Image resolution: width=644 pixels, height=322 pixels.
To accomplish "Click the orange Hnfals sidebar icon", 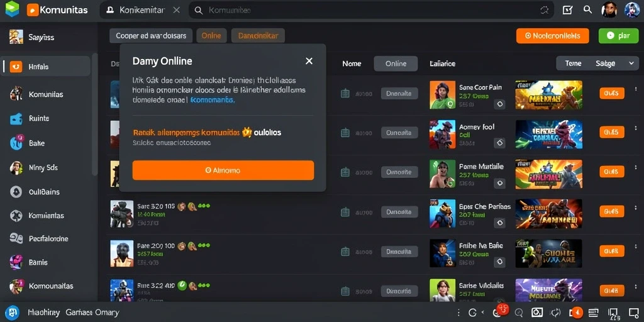I will pyautogui.click(x=16, y=67).
